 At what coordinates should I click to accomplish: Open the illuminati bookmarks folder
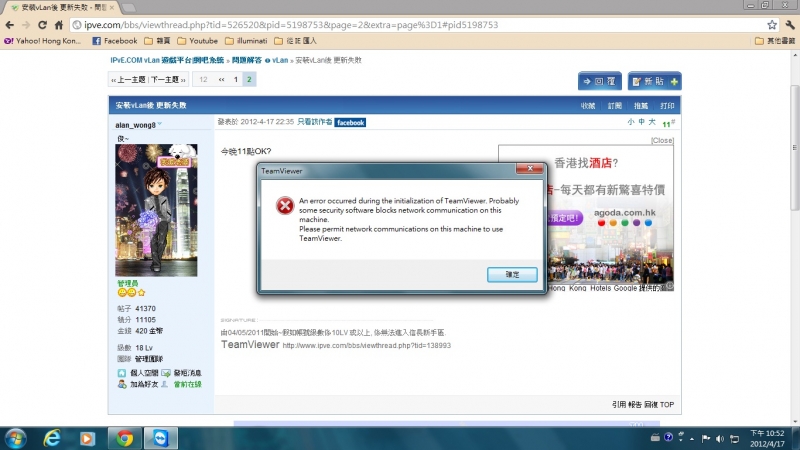coord(246,41)
